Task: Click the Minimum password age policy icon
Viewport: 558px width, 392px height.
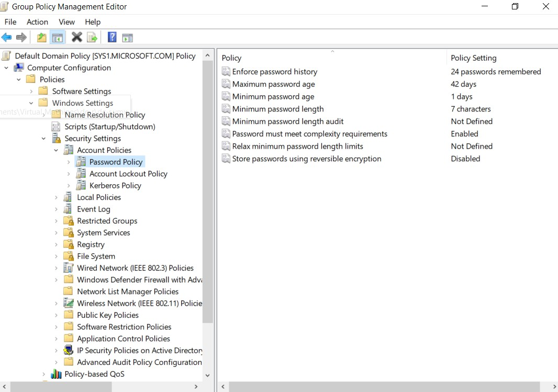Action: (x=226, y=96)
